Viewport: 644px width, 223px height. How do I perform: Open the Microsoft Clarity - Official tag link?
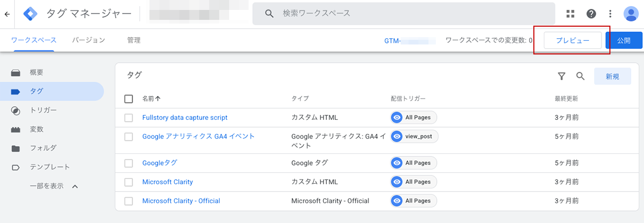(x=181, y=201)
